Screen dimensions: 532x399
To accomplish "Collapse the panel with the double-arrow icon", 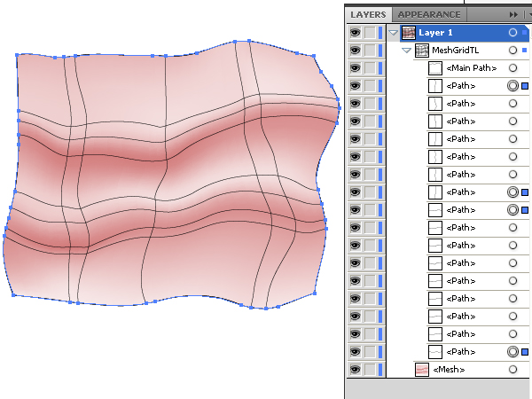I will (513, 14).
